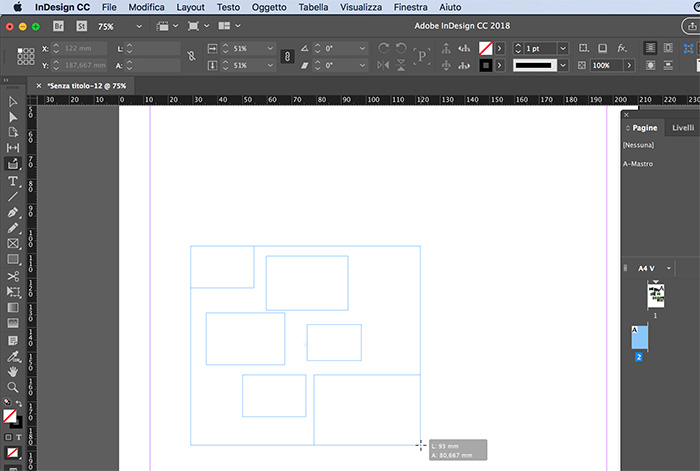
Task: Switch to the Pagine tab
Action: 644,128
